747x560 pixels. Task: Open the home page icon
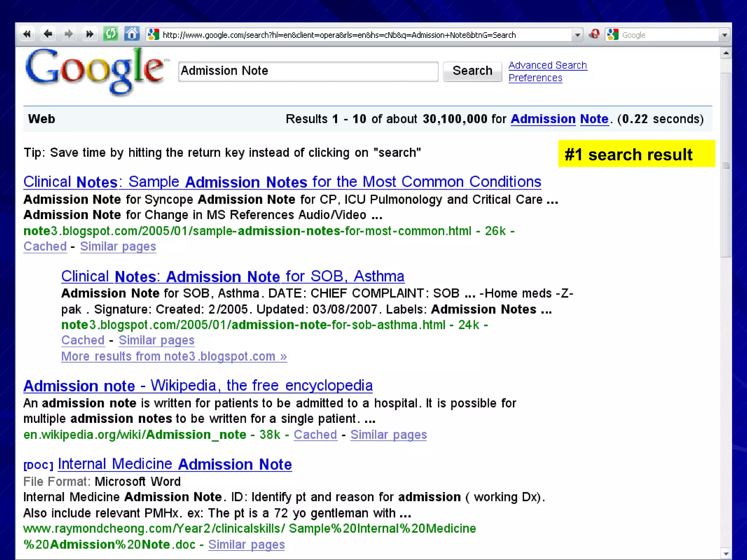132,34
